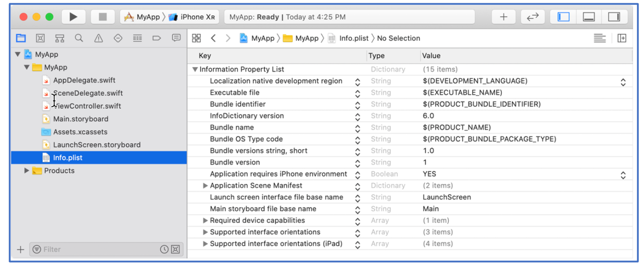Open the Library plus button

(x=504, y=17)
